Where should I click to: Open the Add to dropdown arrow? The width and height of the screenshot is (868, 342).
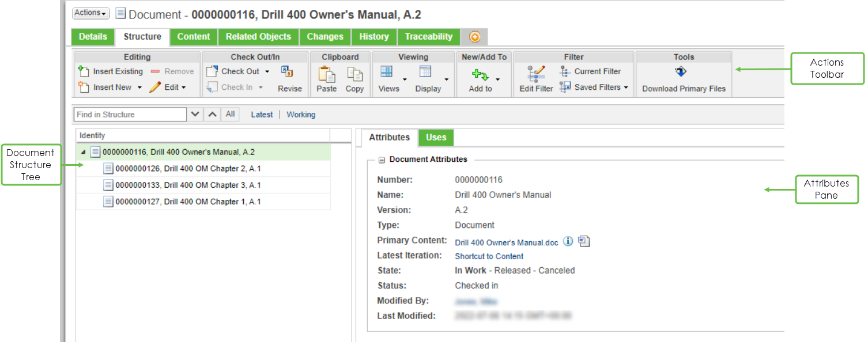498,79
